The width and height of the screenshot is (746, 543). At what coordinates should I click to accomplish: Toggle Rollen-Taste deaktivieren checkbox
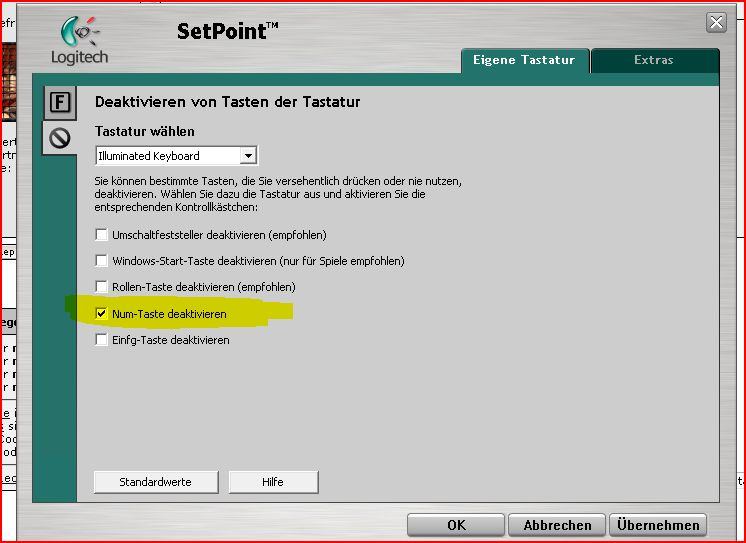[101, 287]
